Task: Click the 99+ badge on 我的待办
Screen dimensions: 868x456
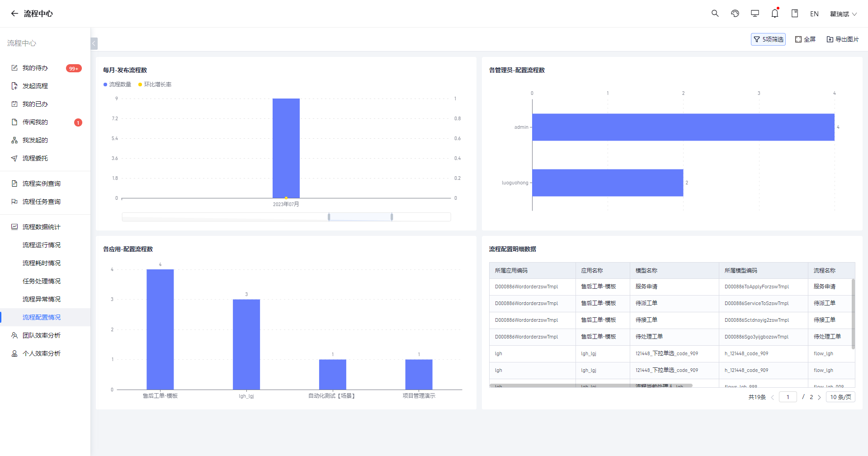Action: point(74,68)
